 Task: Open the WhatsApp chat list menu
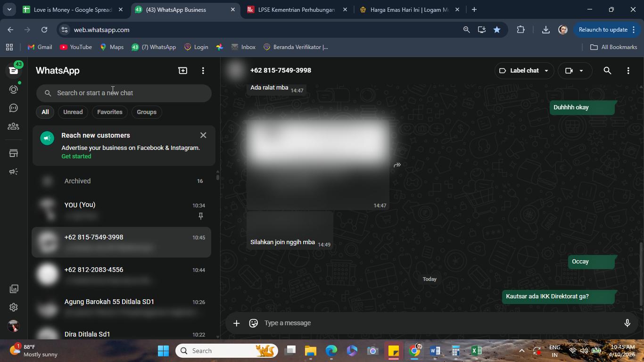click(203, 71)
